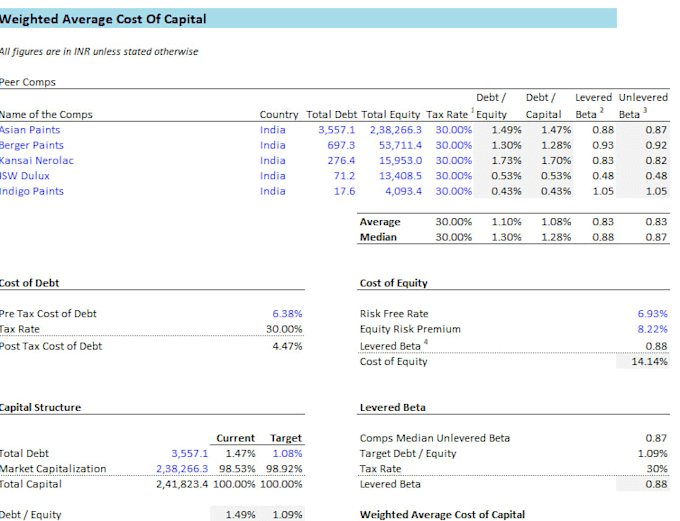Click the 'Levered Beta' section heading
The image size is (680, 521).
(x=392, y=407)
